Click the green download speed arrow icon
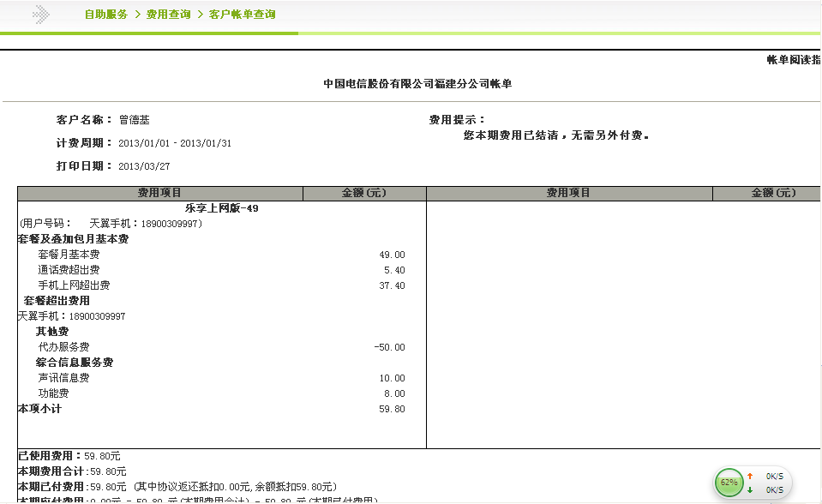 coord(751,491)
